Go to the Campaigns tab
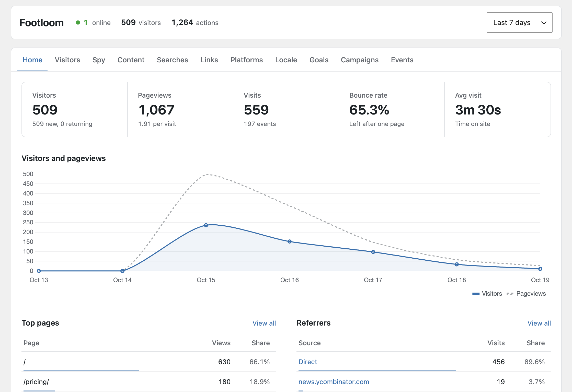 tap(360, 60)
